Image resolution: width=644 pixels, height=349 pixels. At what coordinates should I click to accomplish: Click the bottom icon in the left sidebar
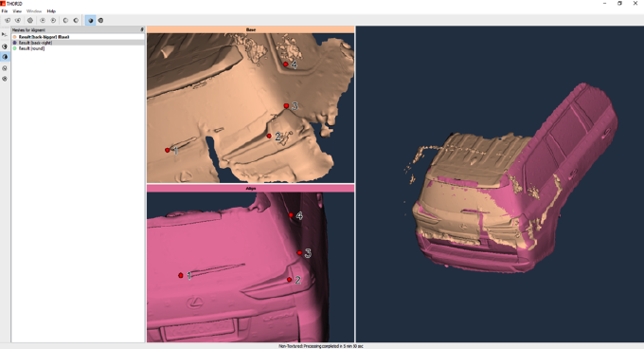click(5, 79)
